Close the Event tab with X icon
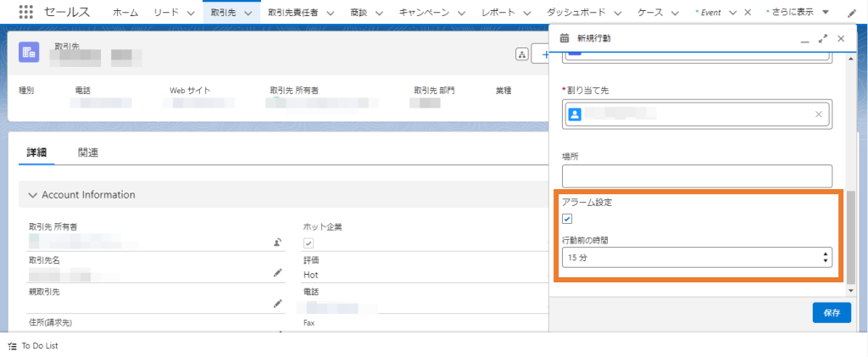This screenshot has width=868, height=357. click(x=747, y=13)
